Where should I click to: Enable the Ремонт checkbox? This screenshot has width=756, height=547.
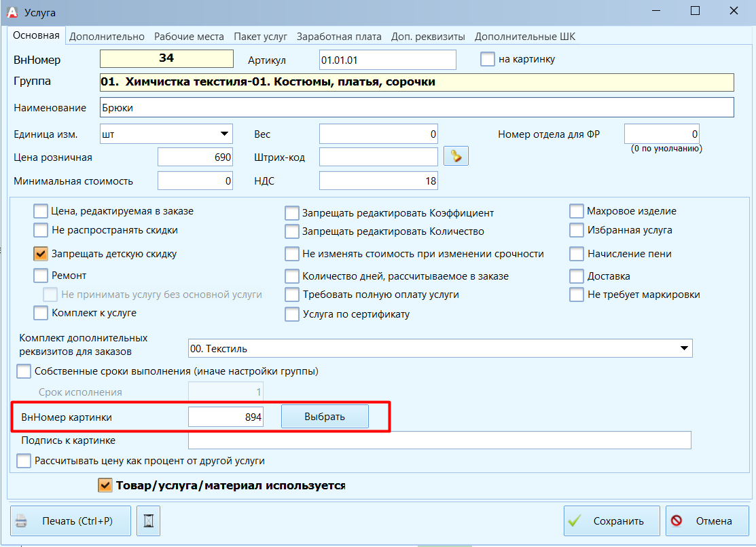[41, 276]
